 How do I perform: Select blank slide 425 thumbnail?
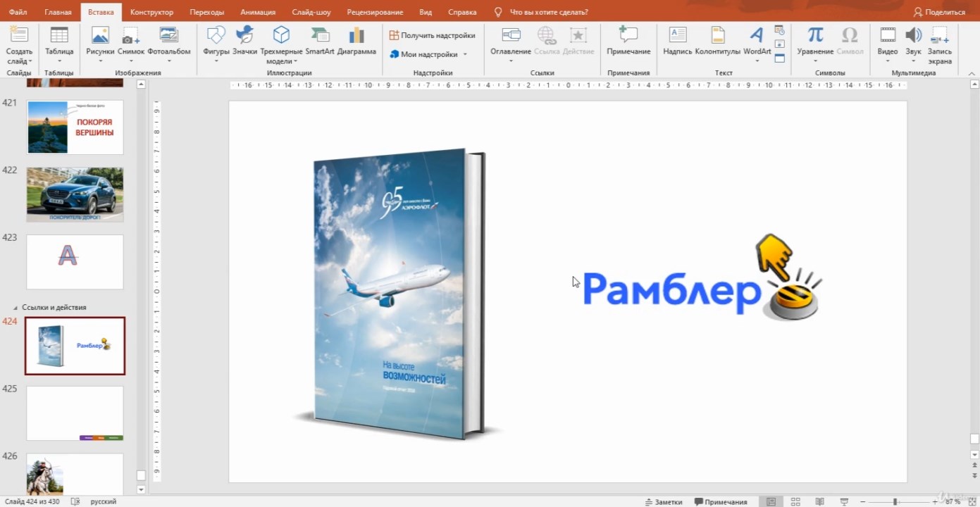tap(75, 413)
